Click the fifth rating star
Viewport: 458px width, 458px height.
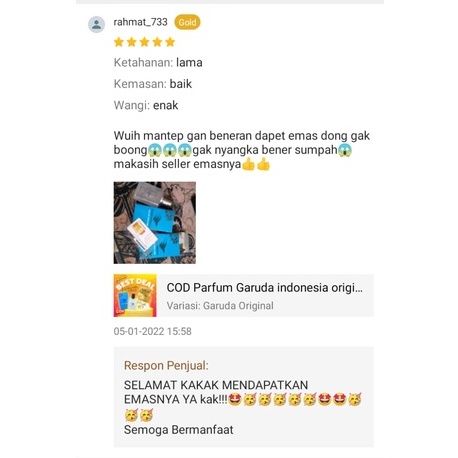coord(170,42)
